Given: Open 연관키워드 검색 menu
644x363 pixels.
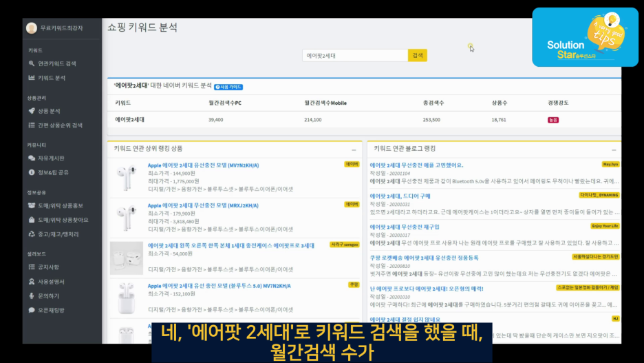Looking at the screenshot, I should click(x=57, y=64).
